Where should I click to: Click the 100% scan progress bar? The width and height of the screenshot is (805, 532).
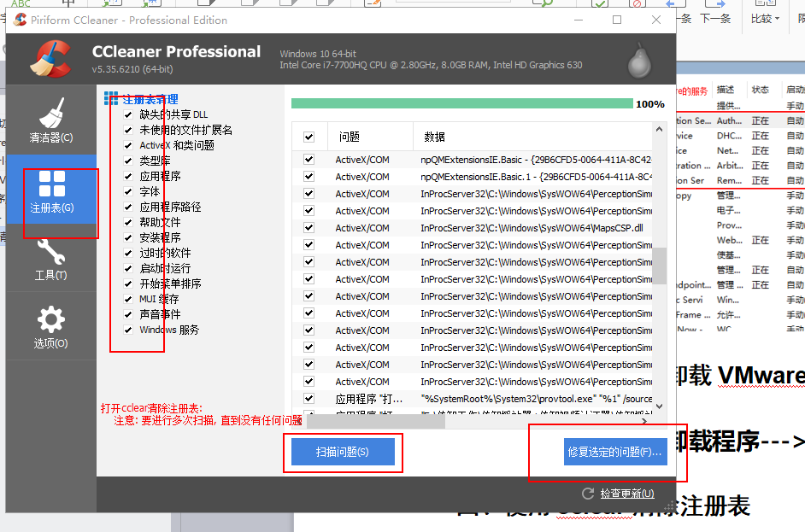(x=462, y=103)
